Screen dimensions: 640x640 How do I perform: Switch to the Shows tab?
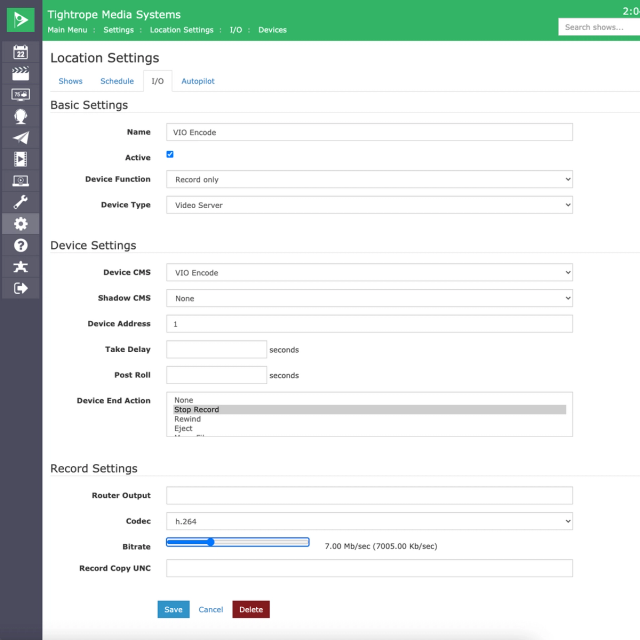(x=70, y=81)
